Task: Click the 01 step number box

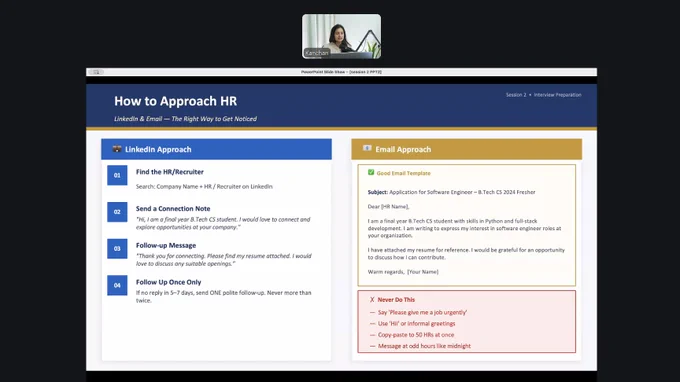Action: tap(117, 175)
